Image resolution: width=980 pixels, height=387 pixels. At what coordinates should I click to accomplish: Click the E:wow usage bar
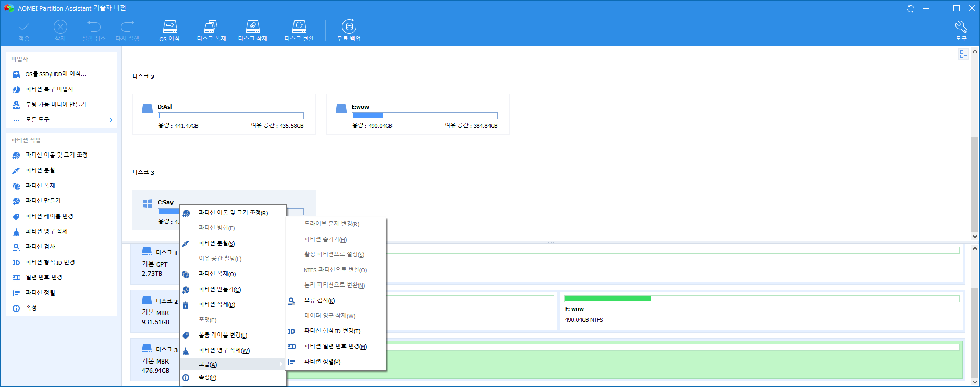point(425,116)
